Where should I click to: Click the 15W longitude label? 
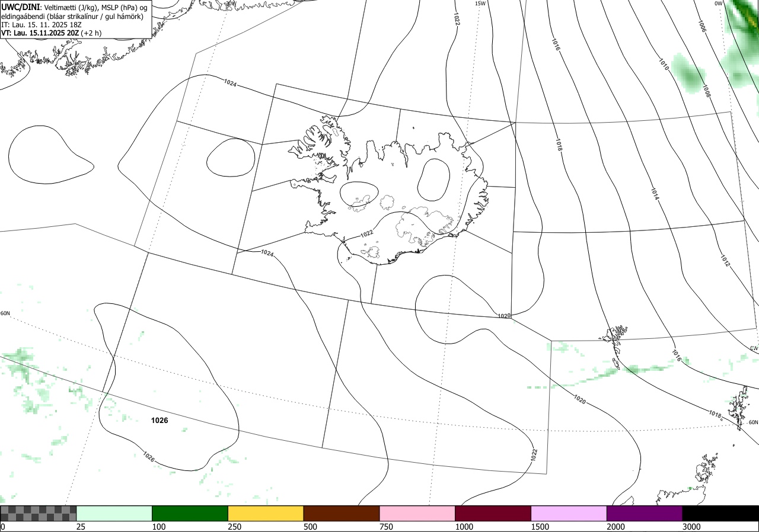tap(480, 4)
